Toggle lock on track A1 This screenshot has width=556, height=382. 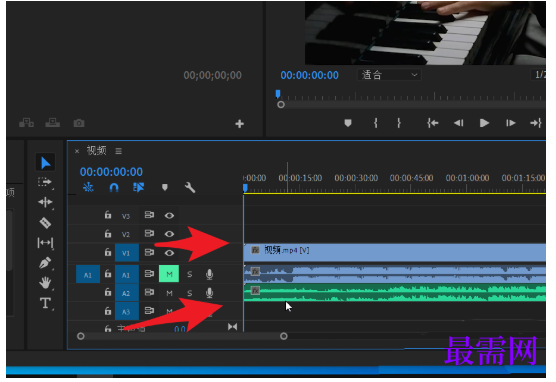(108, 274)
